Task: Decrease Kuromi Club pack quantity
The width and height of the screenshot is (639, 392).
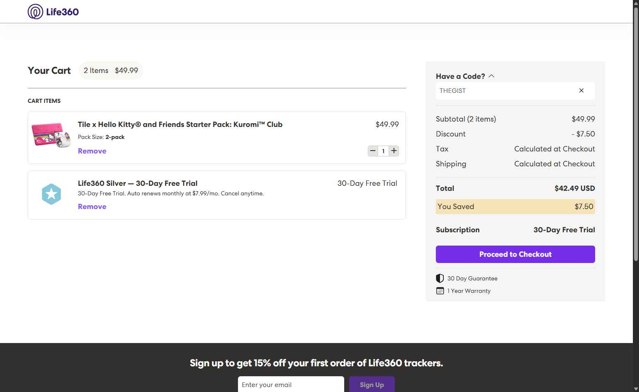Action: pyautogui.click(x=372, y=151)
